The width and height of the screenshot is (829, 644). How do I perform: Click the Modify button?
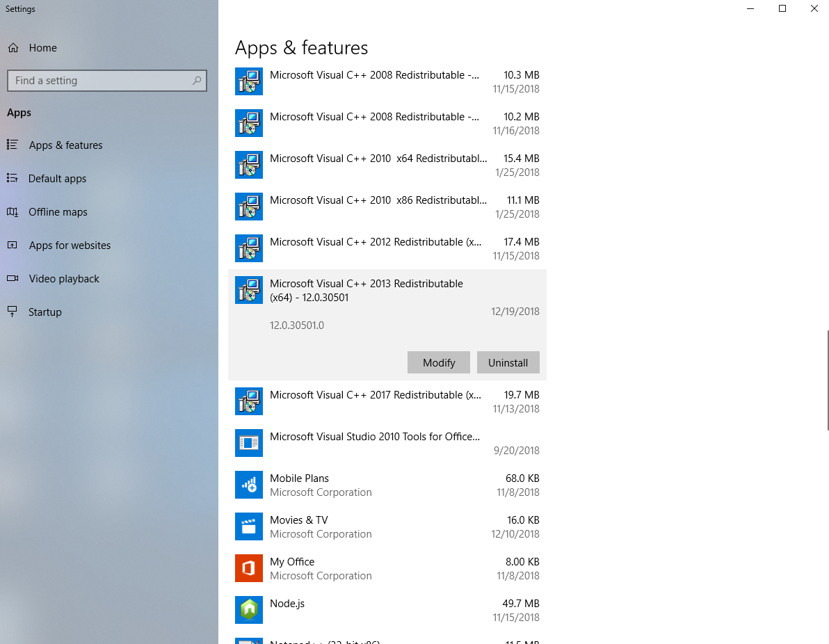pyautogui.click(x=439, y=362)
